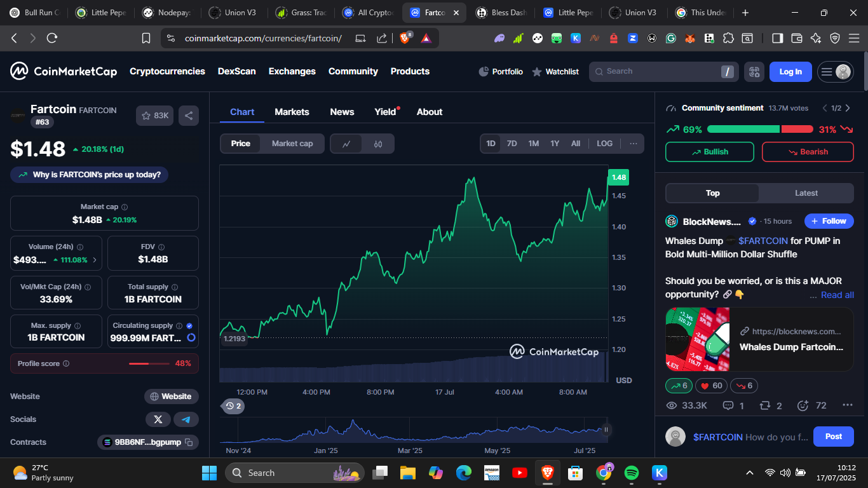The image size is (868, 488).
Task: Switch chart to Market cap view
Action: (292, 144)
